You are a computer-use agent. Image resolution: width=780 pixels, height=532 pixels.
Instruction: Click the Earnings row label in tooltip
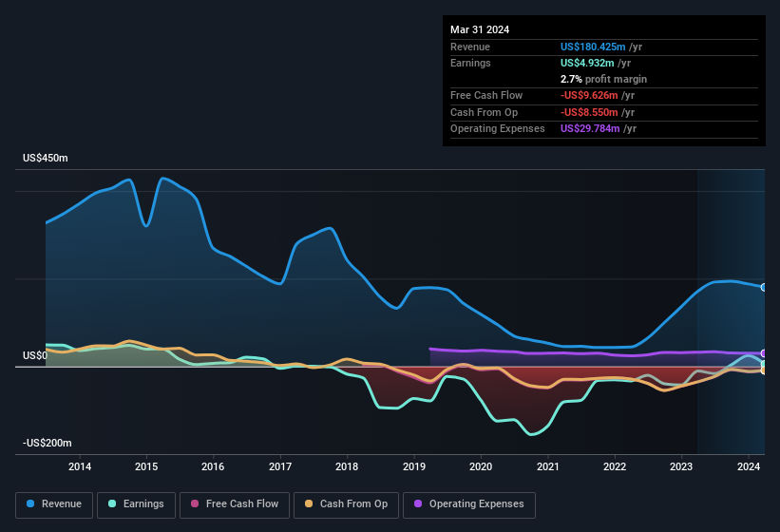(470, 63)
